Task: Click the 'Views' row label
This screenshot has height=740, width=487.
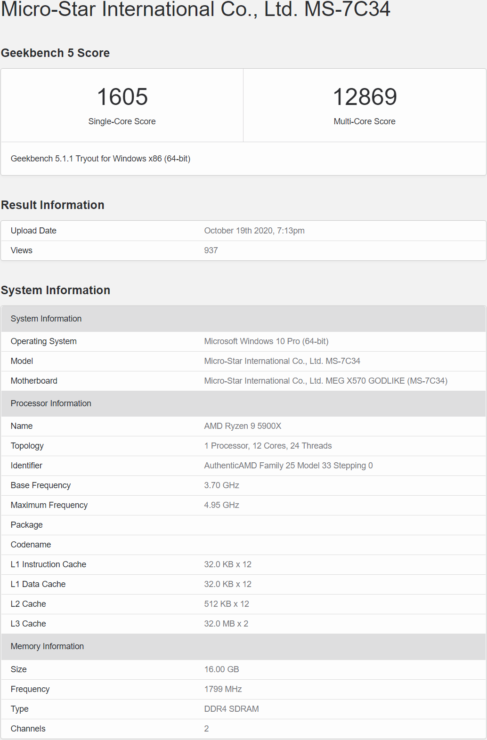Action: (x=21, y=251)
